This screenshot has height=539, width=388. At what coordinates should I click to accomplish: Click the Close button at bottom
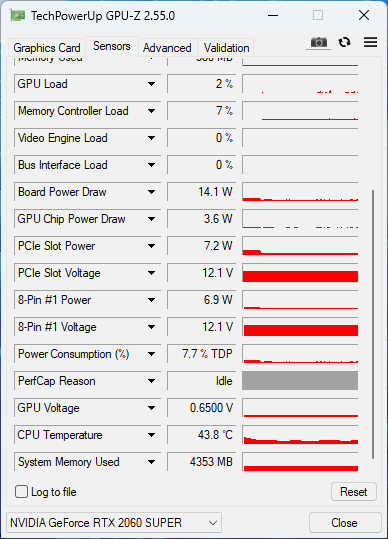344,523
